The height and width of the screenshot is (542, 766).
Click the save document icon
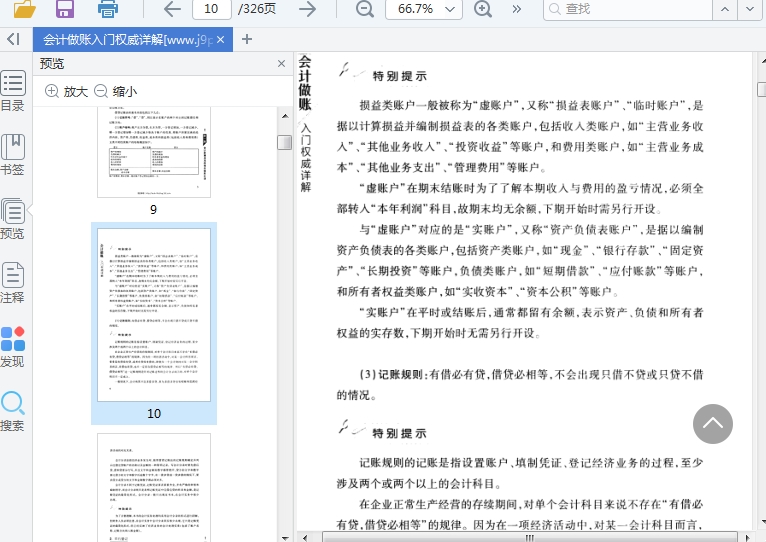pyautogui.click(x=66, y=9)
